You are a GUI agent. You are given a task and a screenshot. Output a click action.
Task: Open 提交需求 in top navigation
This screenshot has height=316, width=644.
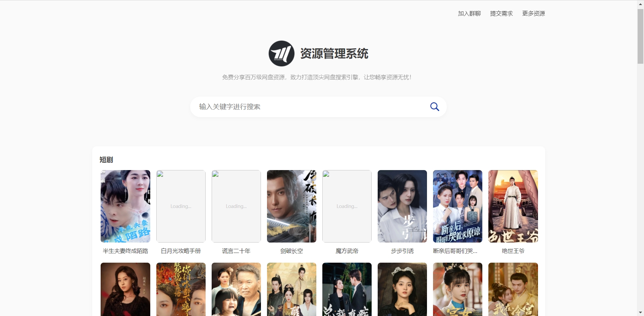pyautogui.click(x=501, y=13)
